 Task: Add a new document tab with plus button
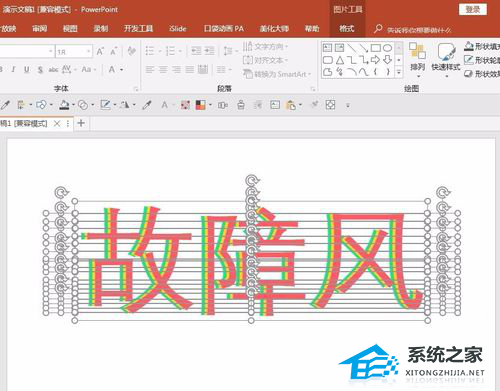click(81, 123)
